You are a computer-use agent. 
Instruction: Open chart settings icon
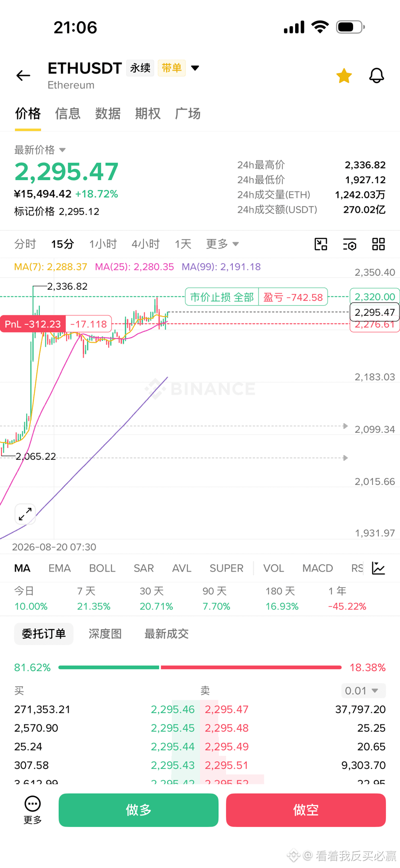point(350,244)
